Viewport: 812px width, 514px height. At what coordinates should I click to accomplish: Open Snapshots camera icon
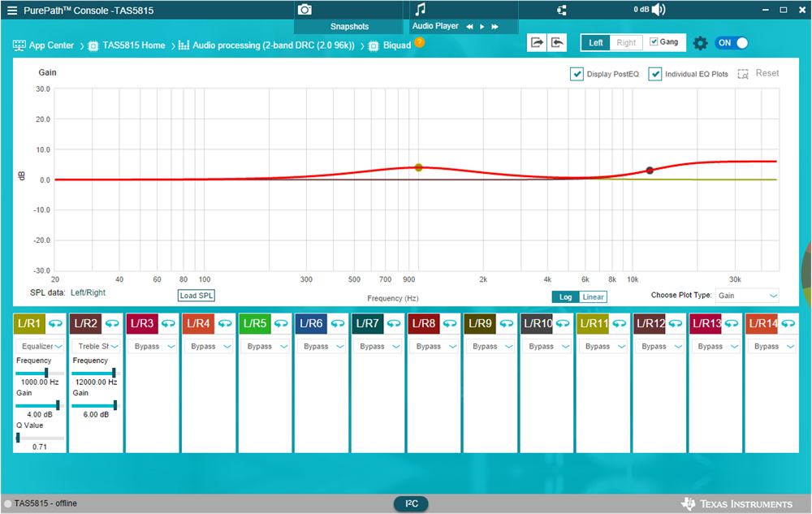[x=304, y=10]
